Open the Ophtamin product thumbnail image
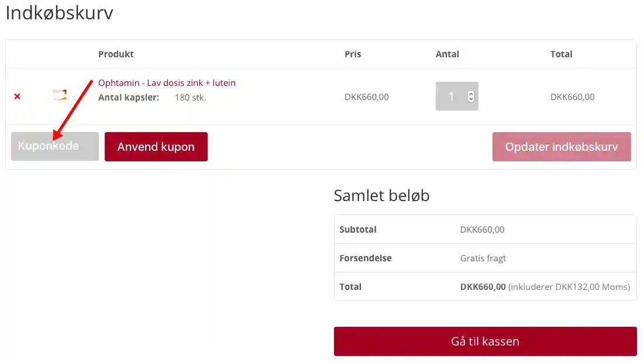The image size is (644, 363). pyautogui.click(x=59, y=95)
